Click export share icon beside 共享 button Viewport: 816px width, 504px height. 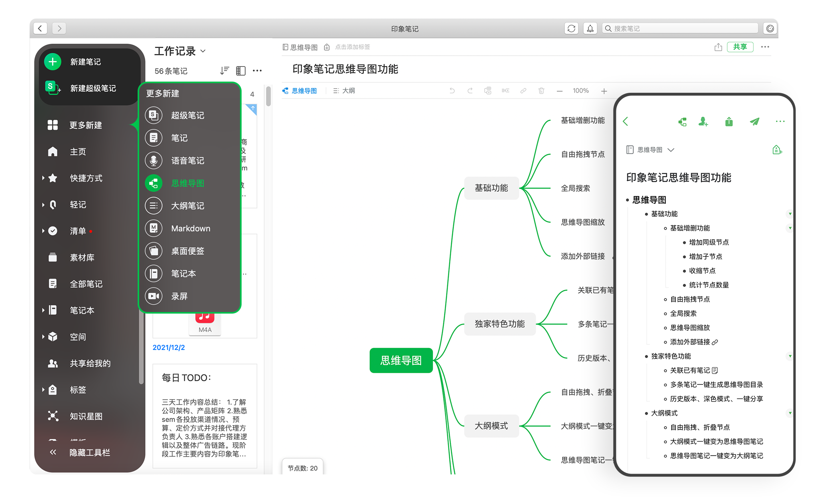pyautogui.click(x=718, y=47)
